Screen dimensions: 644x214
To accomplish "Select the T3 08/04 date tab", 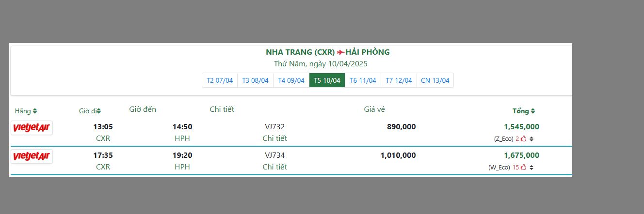I will tap(255, 80).
